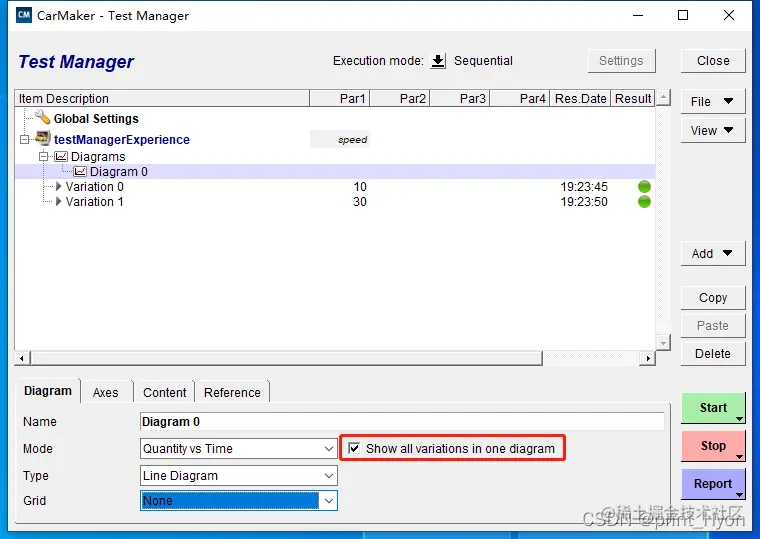The image size is (760, 539).
Task: Switch to the Axes tab
Action: [106, 393]
